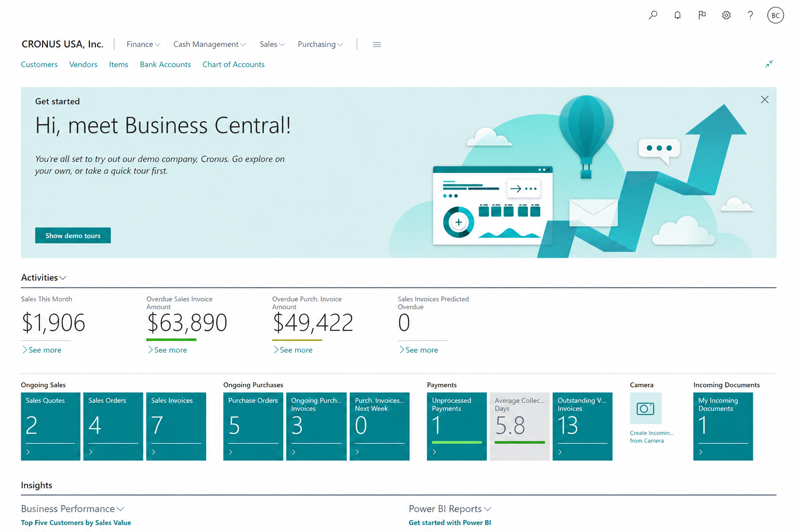Expand the Sales menu
The height and width of the screenshot is (532, 798).
[x=272, y=44]
